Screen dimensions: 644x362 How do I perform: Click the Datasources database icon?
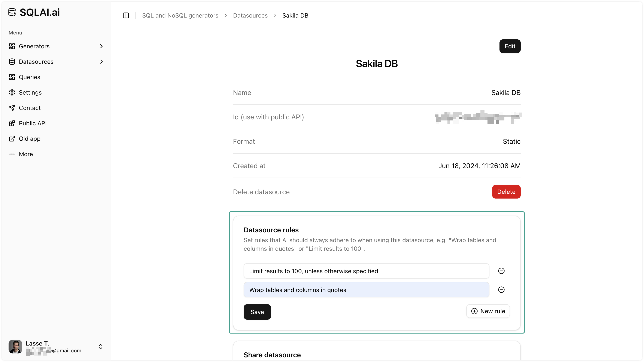point(12,61)
